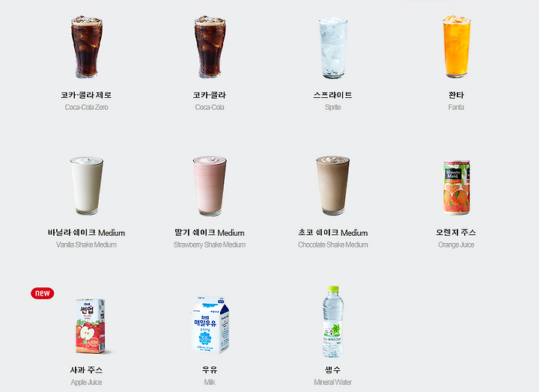Select the Chocolate Shake Medium image

pos(332,186)
